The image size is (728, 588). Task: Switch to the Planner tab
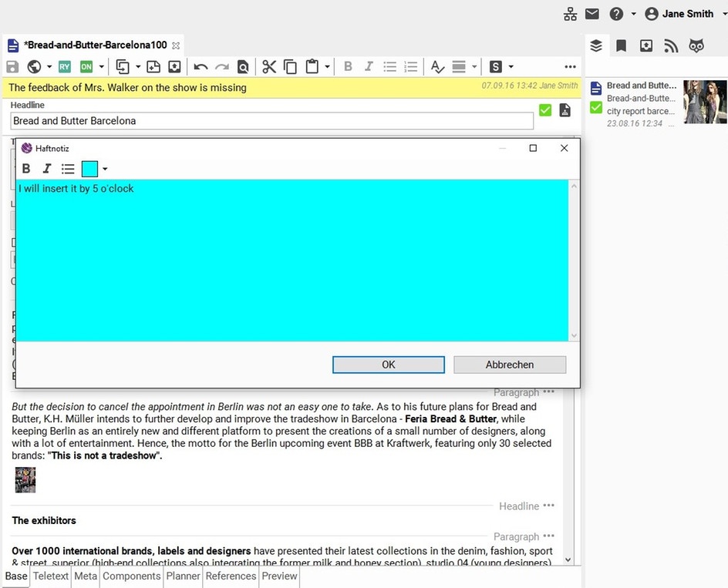(x=183, y=576)
